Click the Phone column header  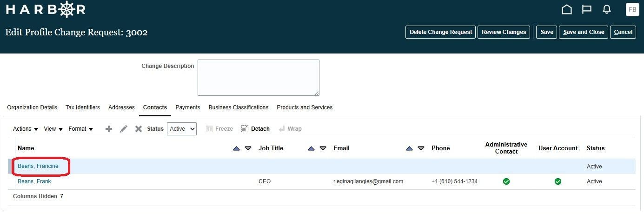440,148
